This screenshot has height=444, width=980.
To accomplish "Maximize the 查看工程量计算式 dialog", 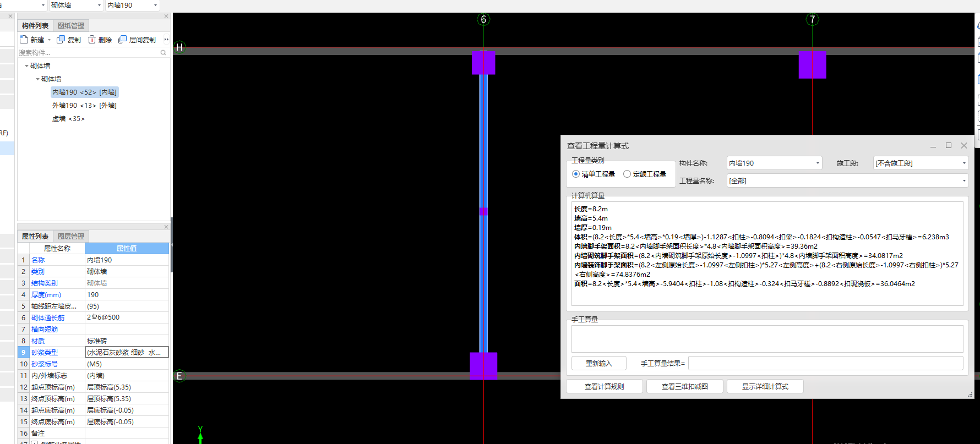I will pos(949,145).
